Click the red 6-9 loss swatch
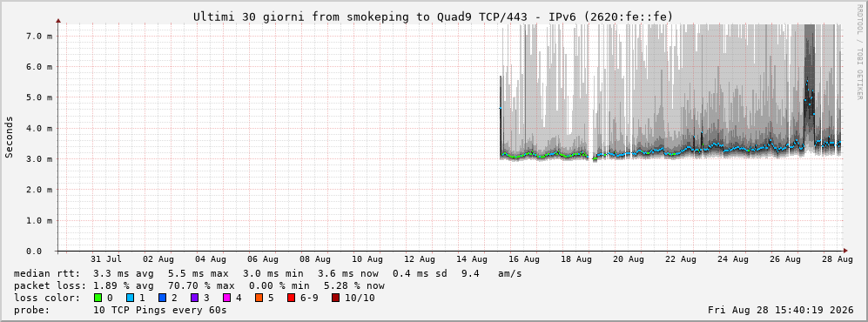 click(x=291, y=298)
